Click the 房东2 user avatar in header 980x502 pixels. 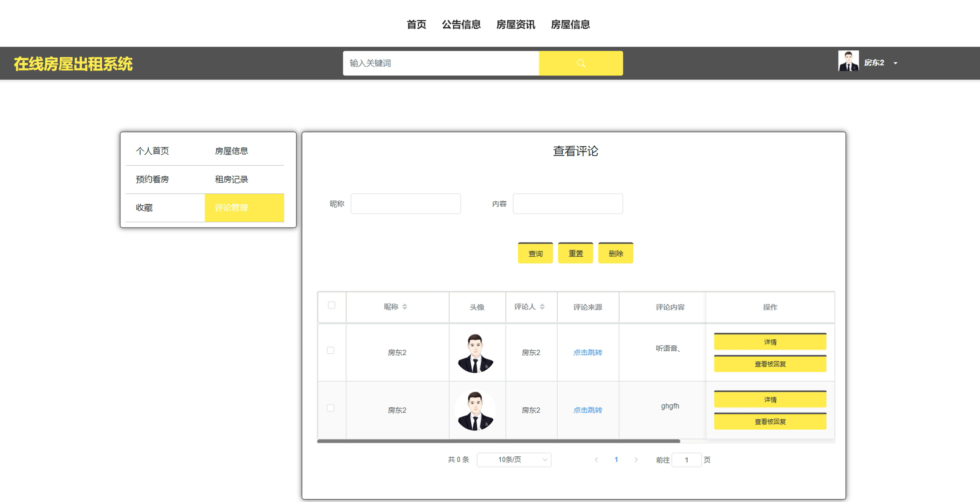click(848, 61)
